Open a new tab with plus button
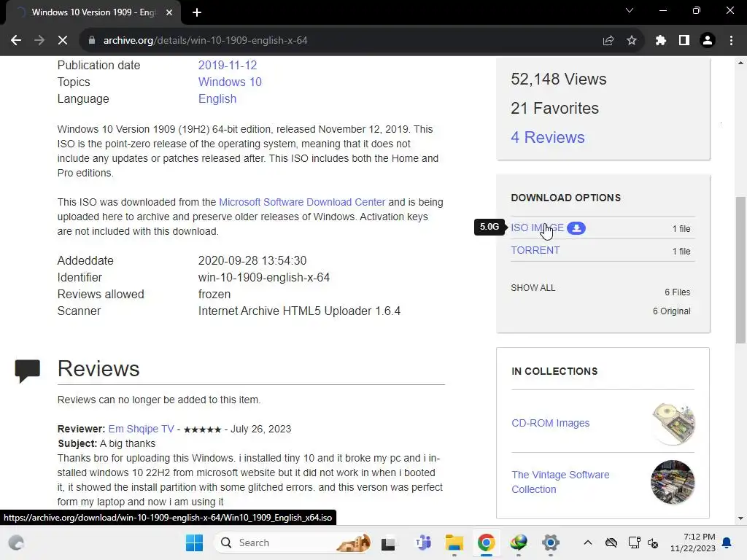The image size is (747, 560). coord(197,12)
